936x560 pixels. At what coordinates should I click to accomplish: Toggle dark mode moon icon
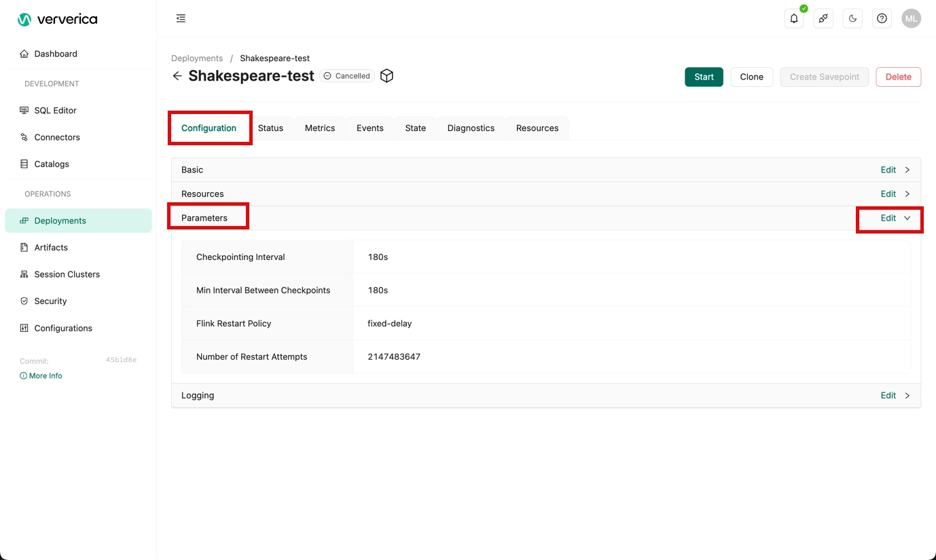pyautogui.click(x=852, y=18)
